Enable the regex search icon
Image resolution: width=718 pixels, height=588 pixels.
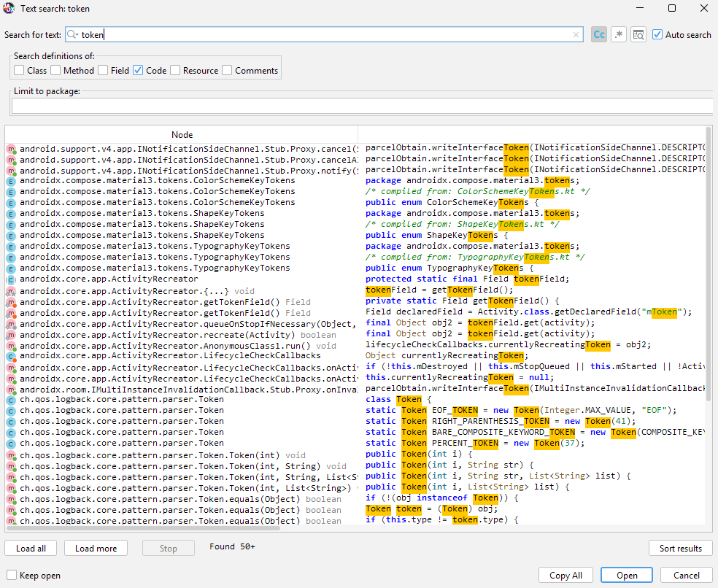(619, 34)
